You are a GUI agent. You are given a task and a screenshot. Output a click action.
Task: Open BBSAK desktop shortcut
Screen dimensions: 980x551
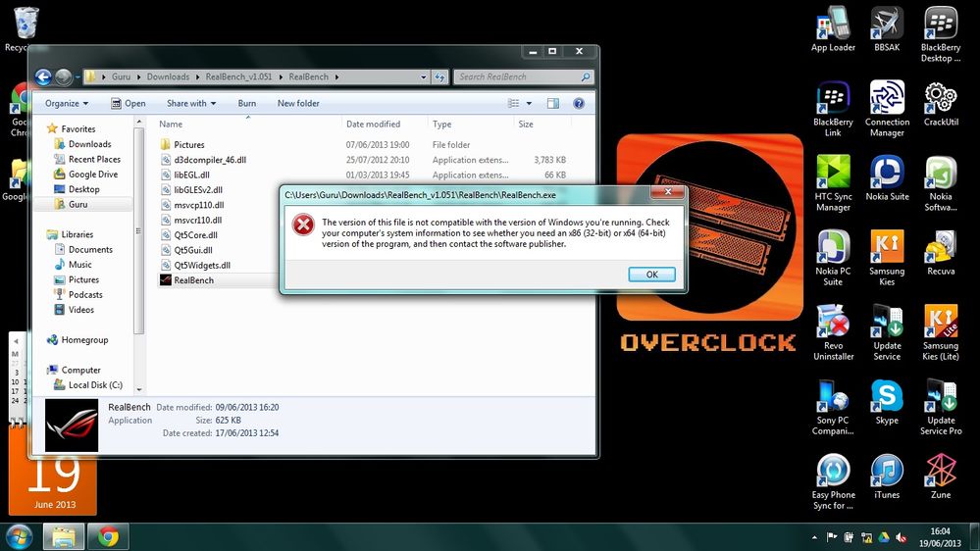887,29
